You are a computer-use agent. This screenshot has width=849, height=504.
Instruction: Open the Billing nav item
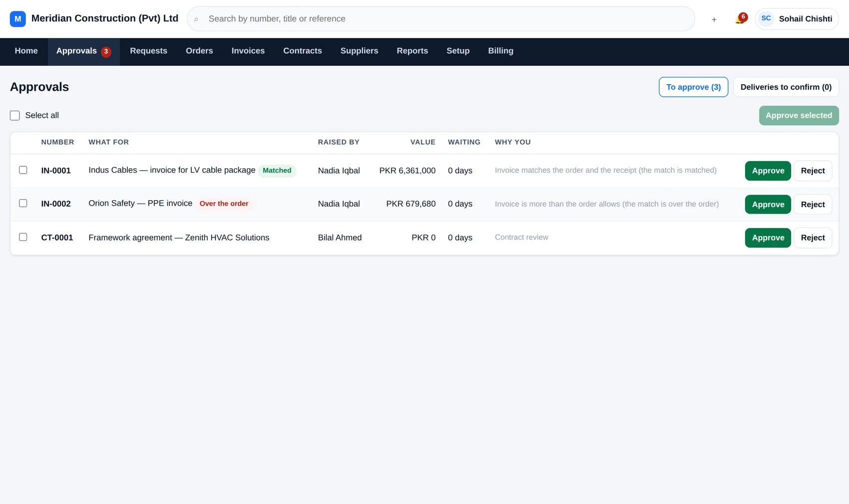tap(501, 51)
